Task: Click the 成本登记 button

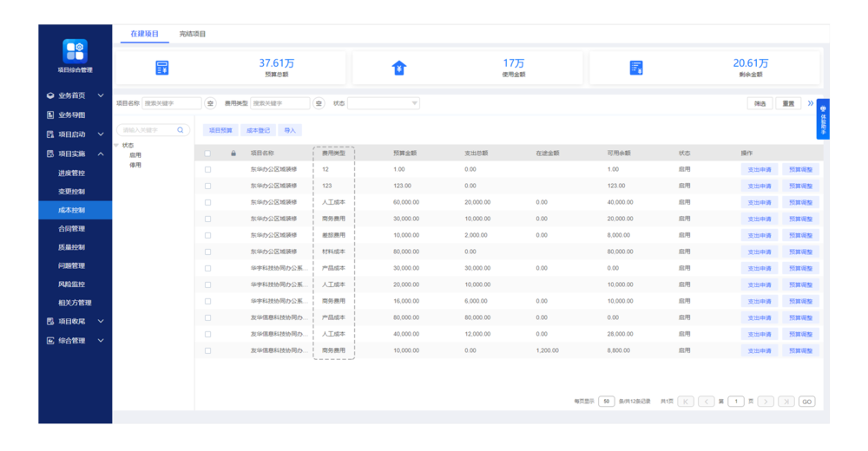Action: (257, 130)
